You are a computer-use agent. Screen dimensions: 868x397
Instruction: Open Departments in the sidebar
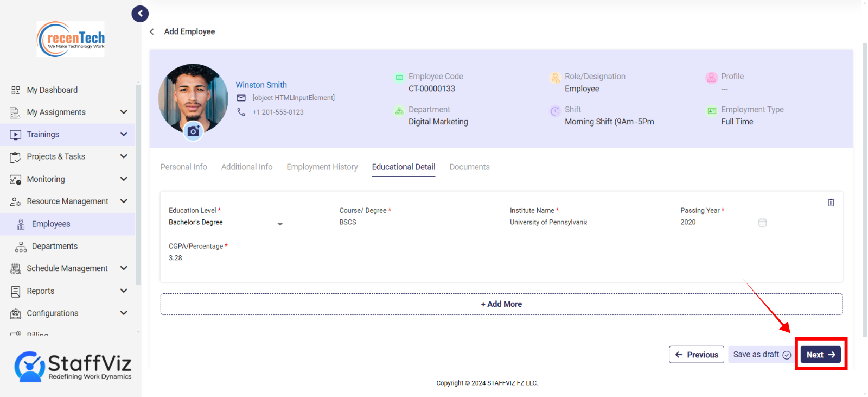pos(55,247)
